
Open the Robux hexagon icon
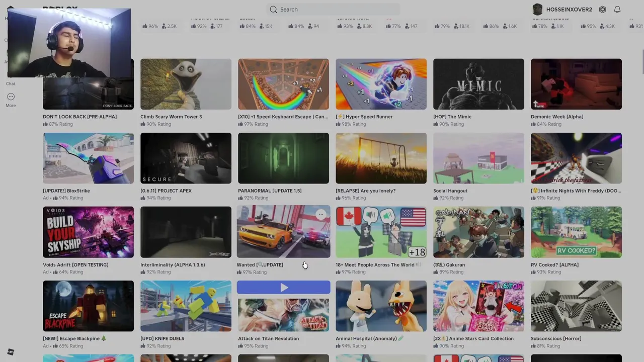(602, 10)
